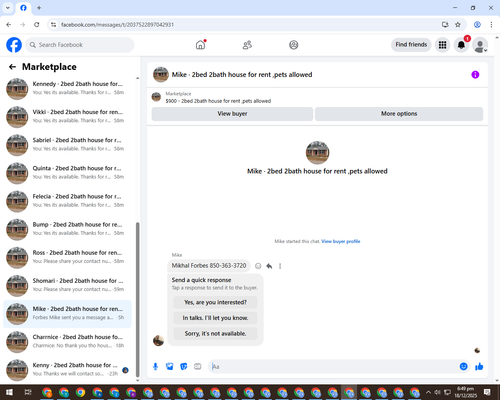Reload the page in Chrome
The image size is (500, 400).
coord(37,25)
